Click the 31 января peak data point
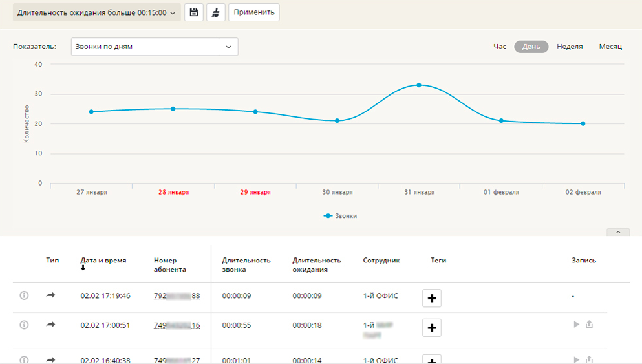642x364 pixels. click(x=419, y=85)
